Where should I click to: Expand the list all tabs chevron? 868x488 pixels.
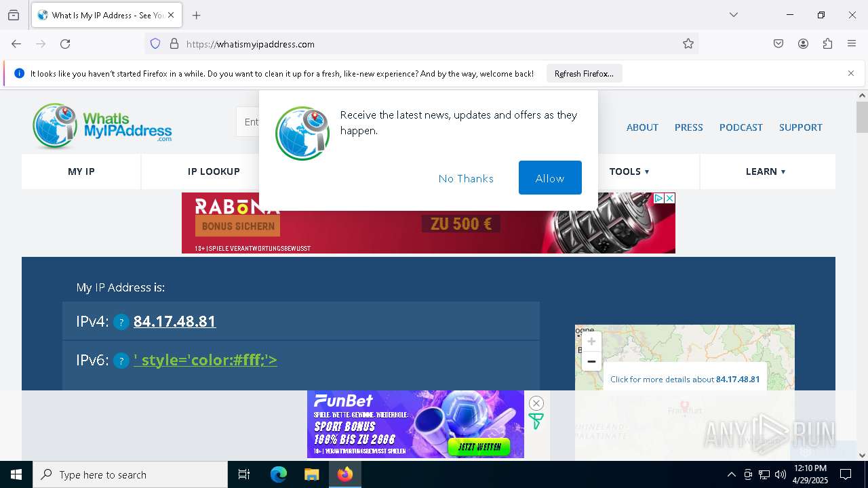click(x=734, y=15)
